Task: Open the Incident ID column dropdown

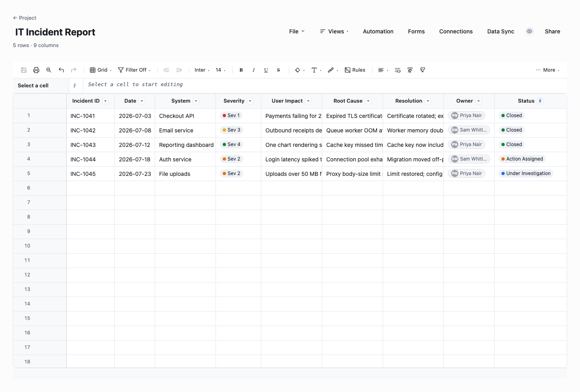Action: (106, 101)
